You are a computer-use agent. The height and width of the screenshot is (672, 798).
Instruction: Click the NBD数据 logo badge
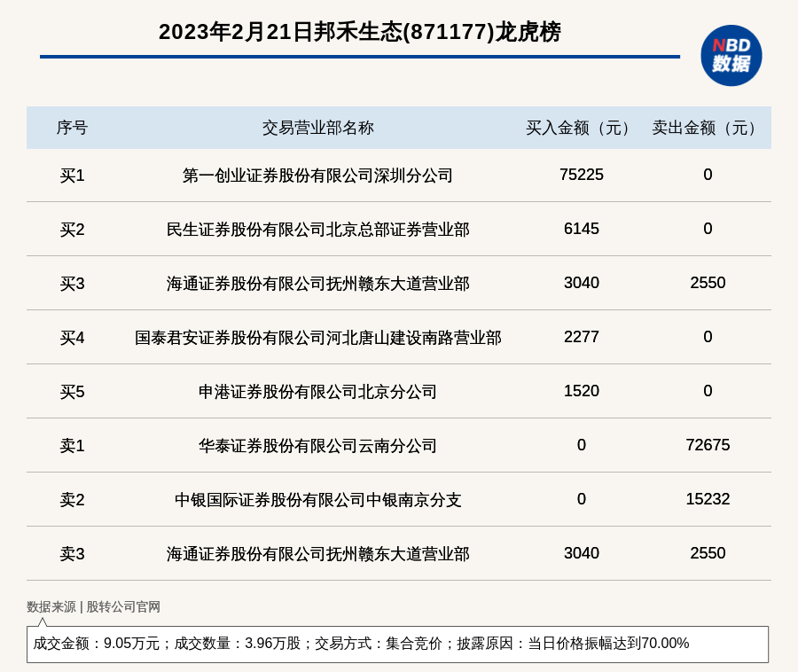tap(731, 56)
